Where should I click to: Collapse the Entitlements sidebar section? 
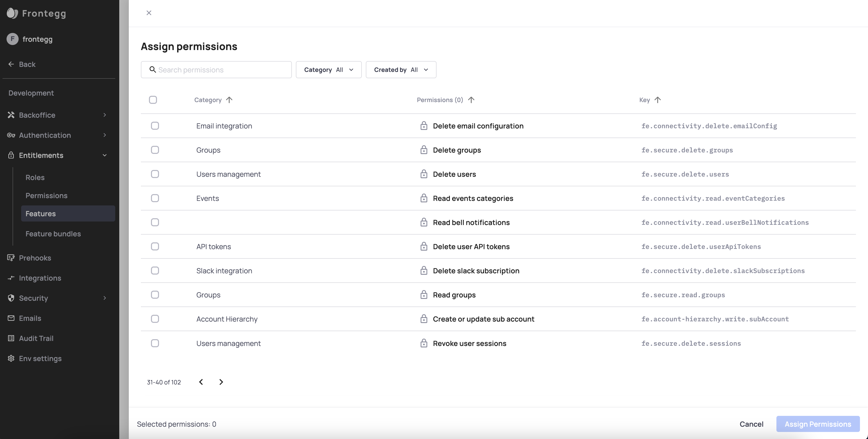104,156
